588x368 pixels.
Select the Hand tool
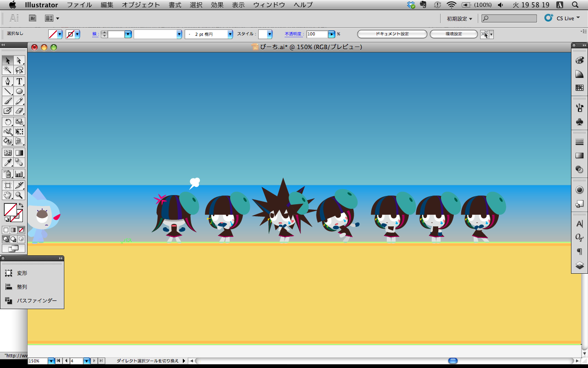pos(8,195)
